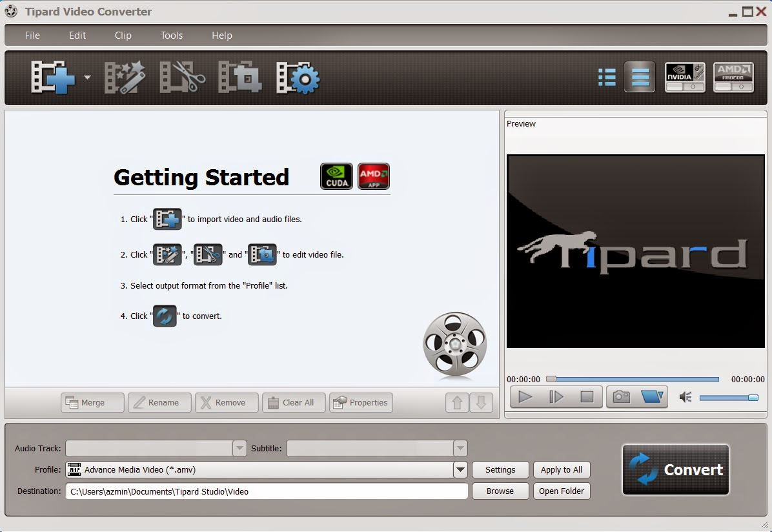
Task: Toggle AMD Radeon acceleration
Action: pos(733,77)
